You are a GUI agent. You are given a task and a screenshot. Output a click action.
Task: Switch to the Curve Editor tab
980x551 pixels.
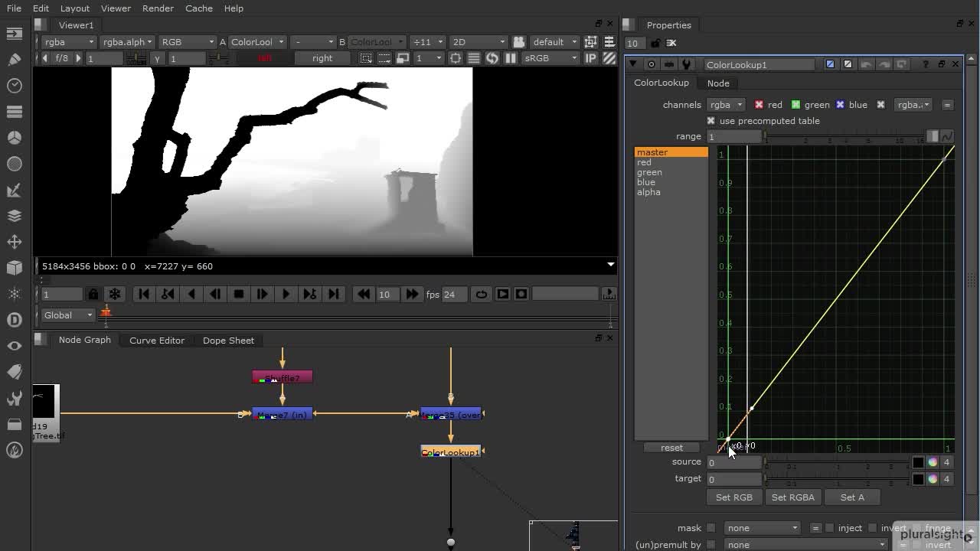coord(157,341)
